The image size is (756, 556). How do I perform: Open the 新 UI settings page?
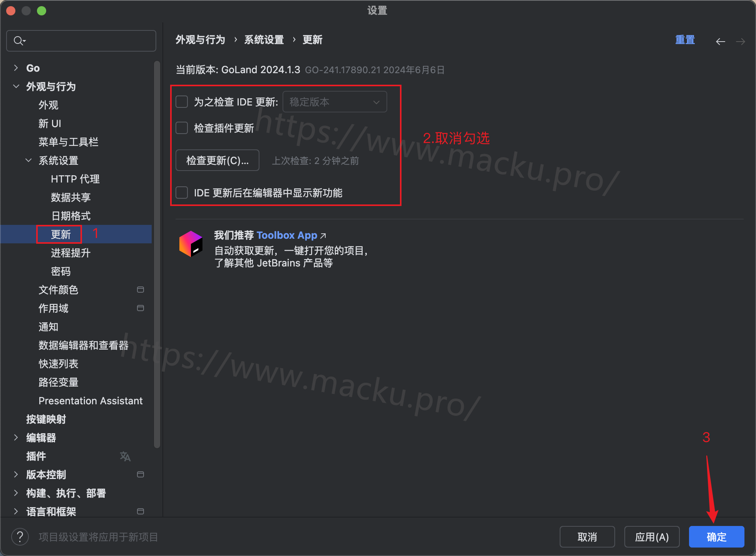point(50,123)
